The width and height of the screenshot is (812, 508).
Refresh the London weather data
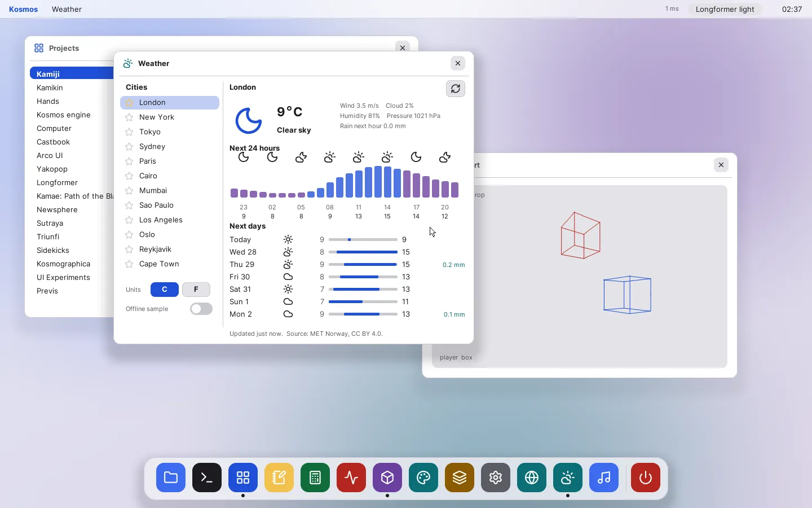pyautogui.click(x=456, y=89)
